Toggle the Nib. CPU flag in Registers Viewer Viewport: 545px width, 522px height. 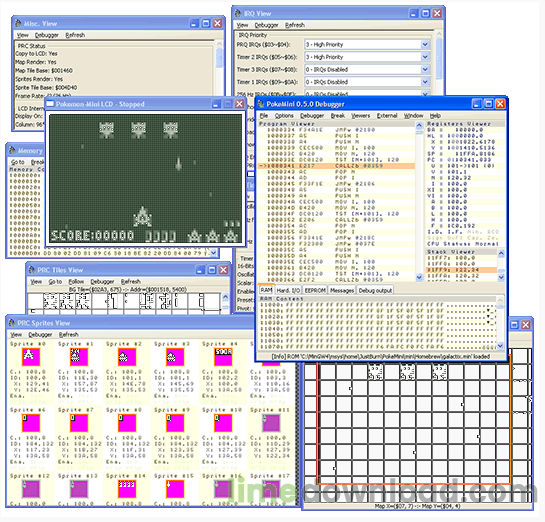(474, 231)
